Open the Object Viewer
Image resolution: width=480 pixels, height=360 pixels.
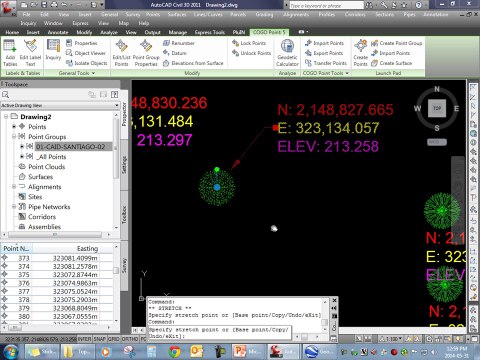pos(86,53)
